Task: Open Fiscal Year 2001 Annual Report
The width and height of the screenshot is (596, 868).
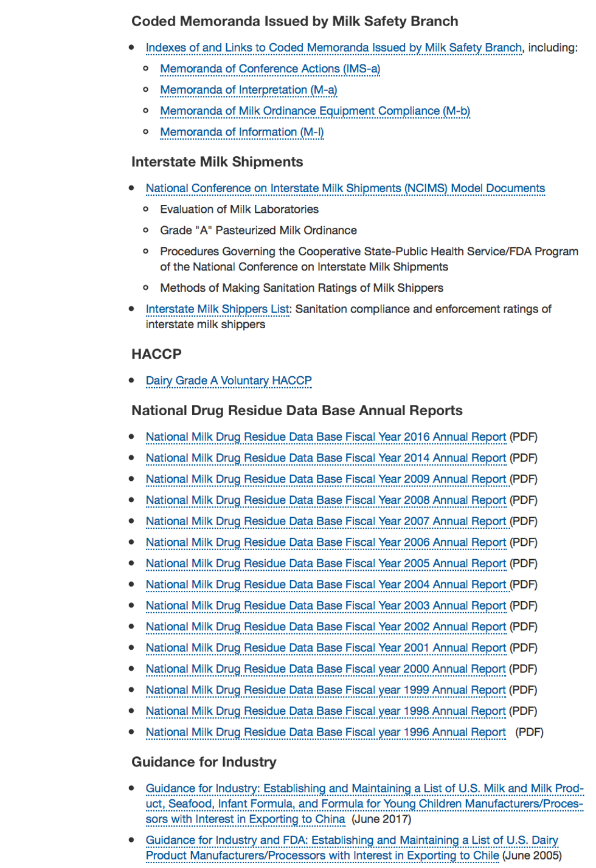Action: (325, 648)
